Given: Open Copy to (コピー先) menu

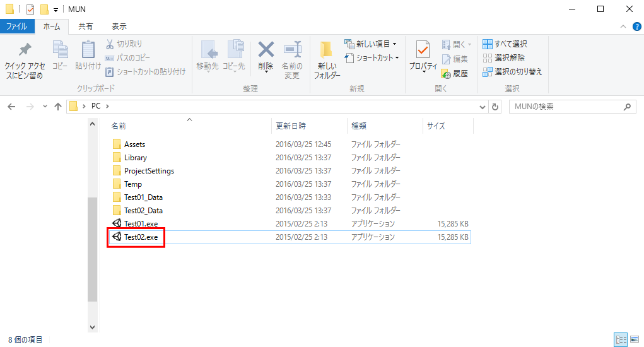Looking at the screenshot, I should click(x=234, y=57).
